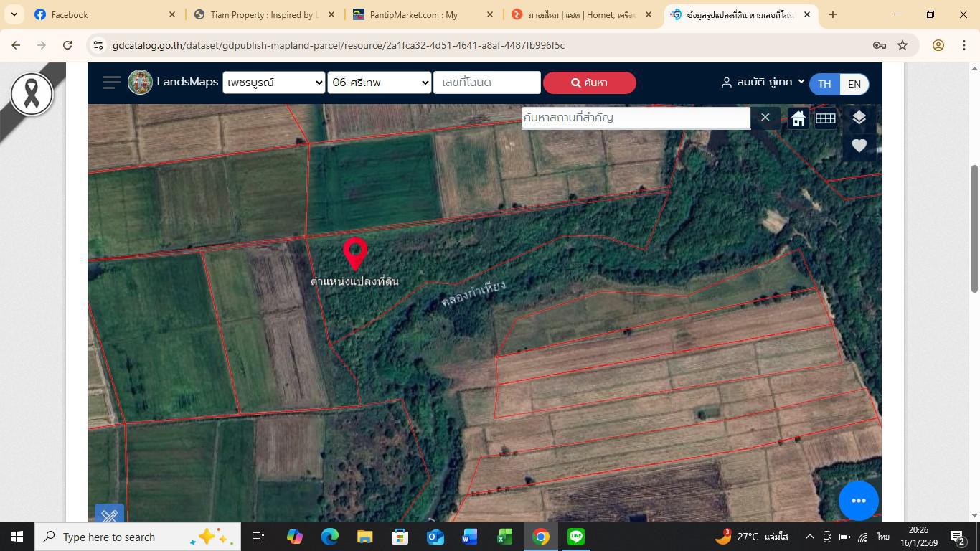Expand the 06-ศรีเทพ district dropdown
The image size is (980, 551).
379,83
